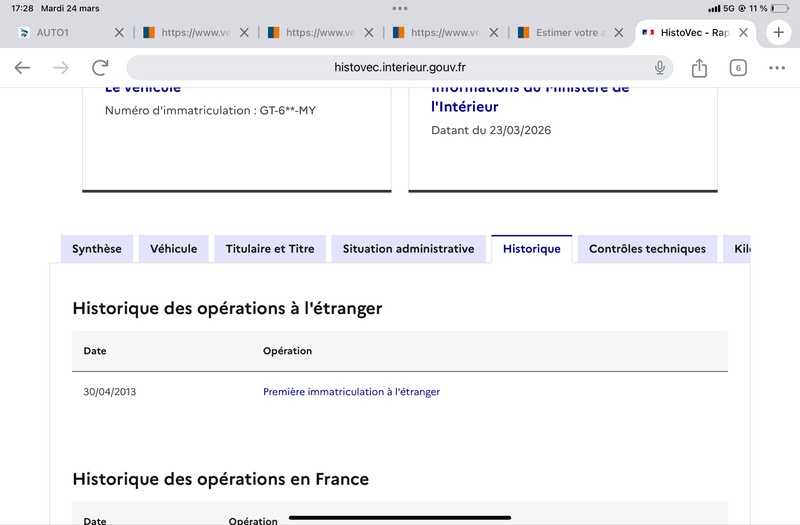Open the browser three-dots menu

point(777,68)
